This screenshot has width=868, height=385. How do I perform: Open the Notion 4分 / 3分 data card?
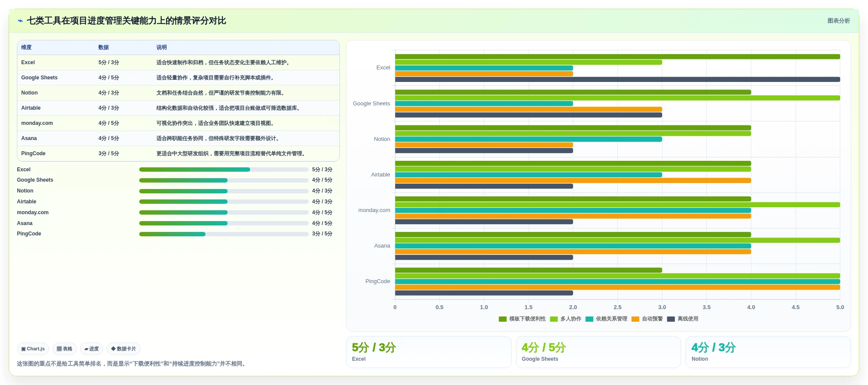coord(768,352)
